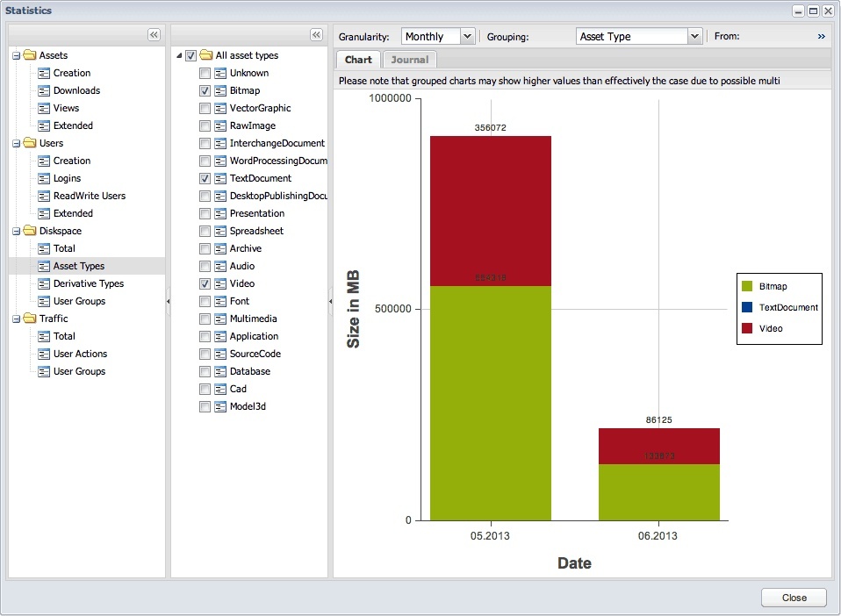Click the Bitmap green legend swatch
Viewport: 841px width, 616px height.
point(746,286)
